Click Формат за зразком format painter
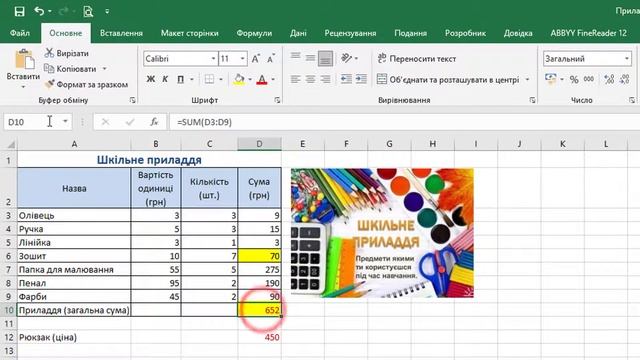Image resolution: width=640 pixels, height=360 pixels. pyautogui.click(x=86, y=84)
